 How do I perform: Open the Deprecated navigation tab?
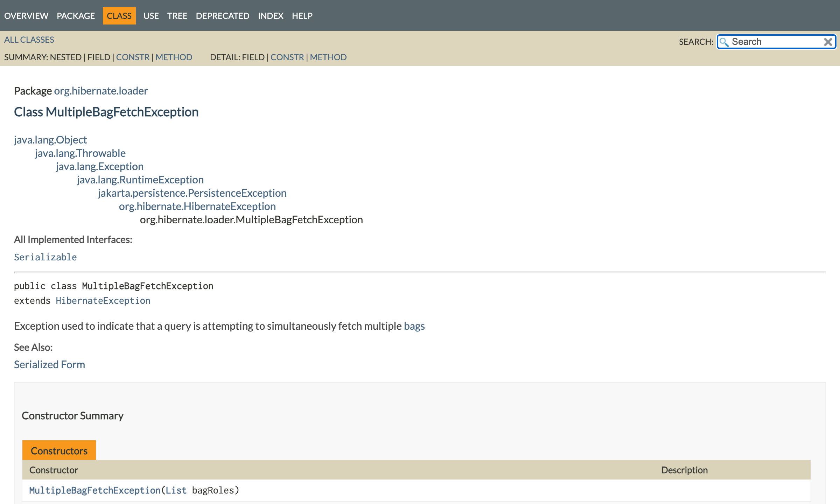[x=223, y=16]
